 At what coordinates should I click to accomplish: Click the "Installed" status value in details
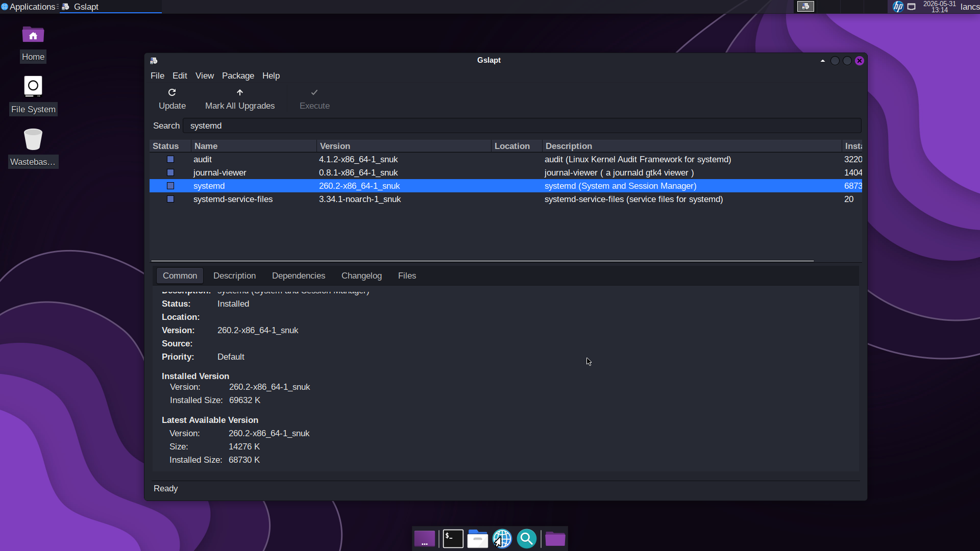pyautogui.click(x=233, y=304)
